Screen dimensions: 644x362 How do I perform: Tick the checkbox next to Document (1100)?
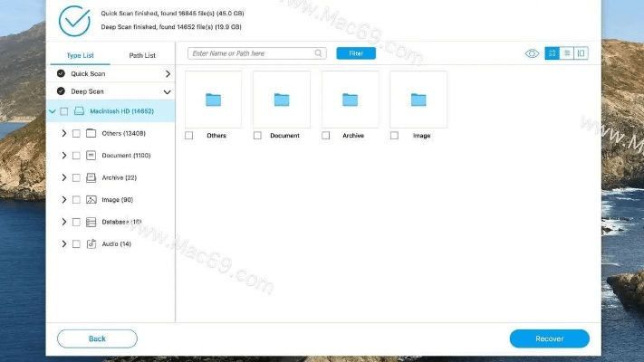[x=76, y=156]
